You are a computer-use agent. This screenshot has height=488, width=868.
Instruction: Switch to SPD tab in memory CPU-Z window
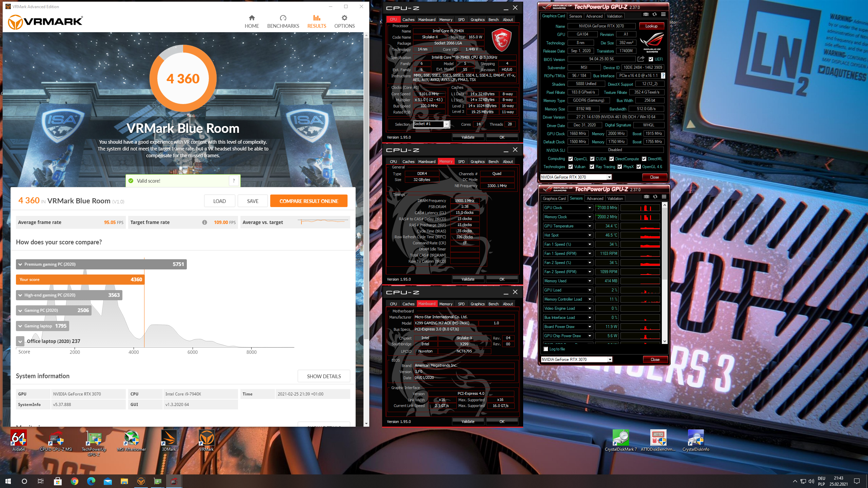461,162
